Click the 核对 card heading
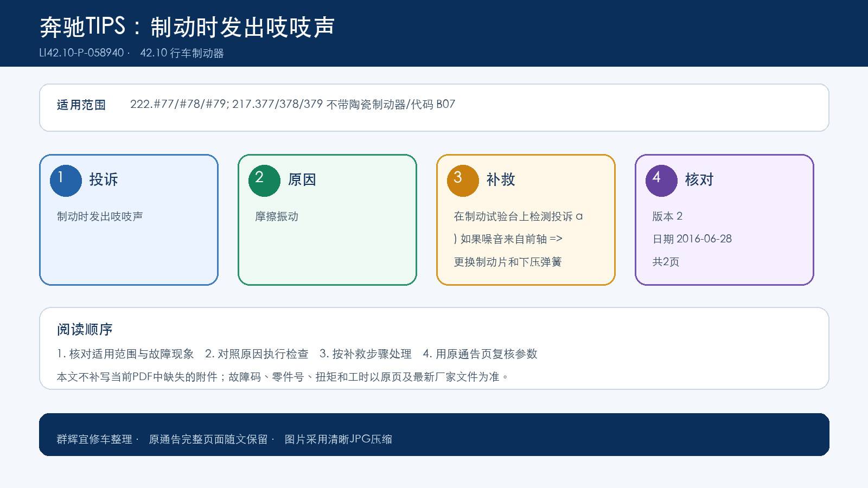This screenshot has height=488, width=868. (699, 179)
